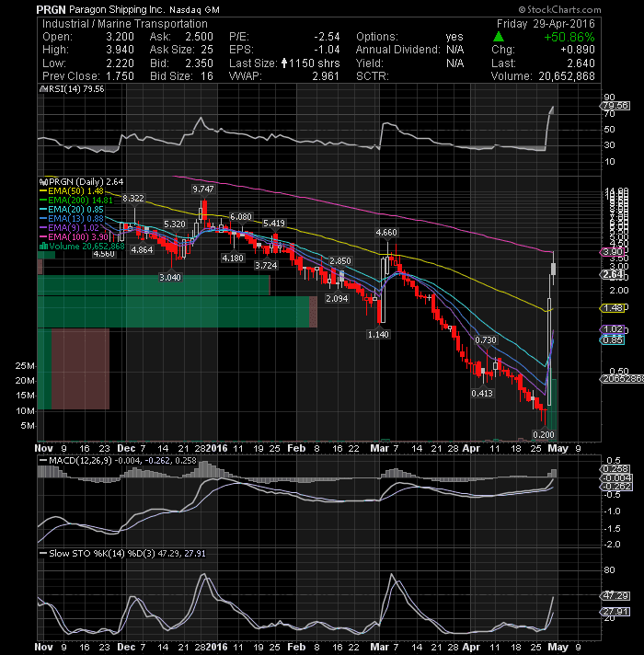This screenshot has width=644, height=655.
Task: Click the 20652868 volume axis tag
Action: [621, 379]
